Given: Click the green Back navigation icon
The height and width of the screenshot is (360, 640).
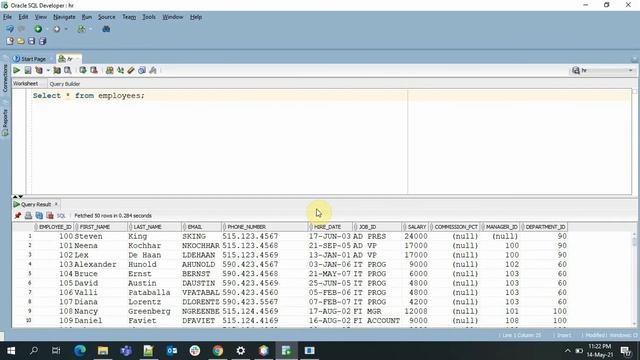Looking at the screenshot, I should [38, 29].
